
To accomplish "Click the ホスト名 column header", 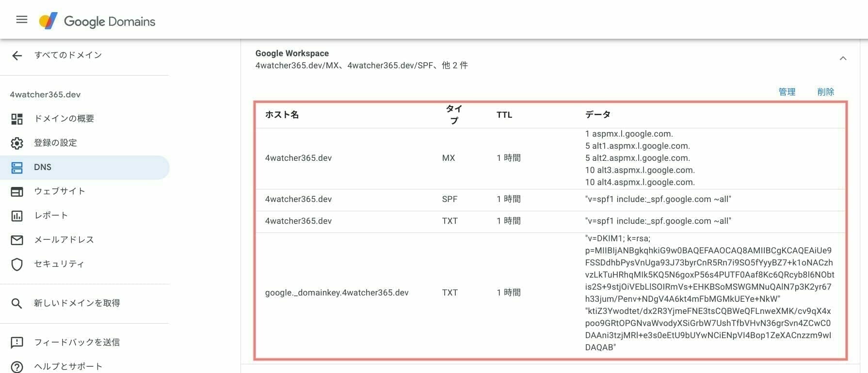I will (x=282, y=115).
